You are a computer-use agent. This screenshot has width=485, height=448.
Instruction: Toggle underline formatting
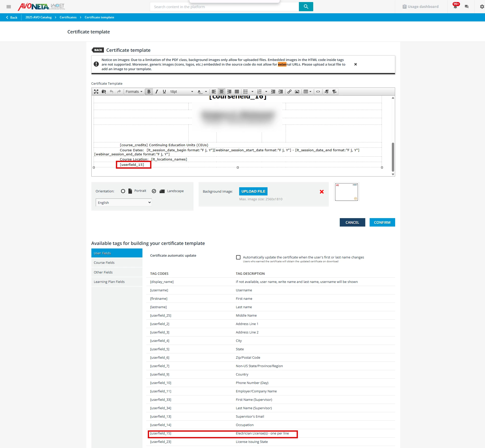pos(164,92)
